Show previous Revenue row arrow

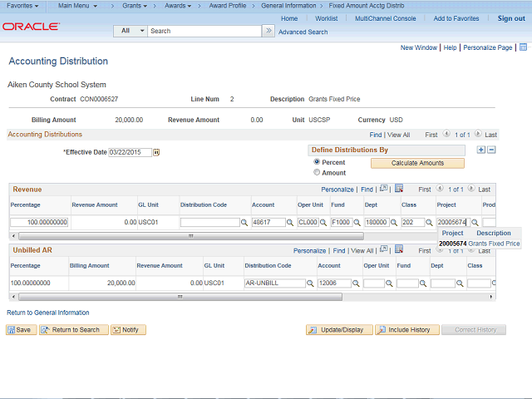tap(440, 189)
